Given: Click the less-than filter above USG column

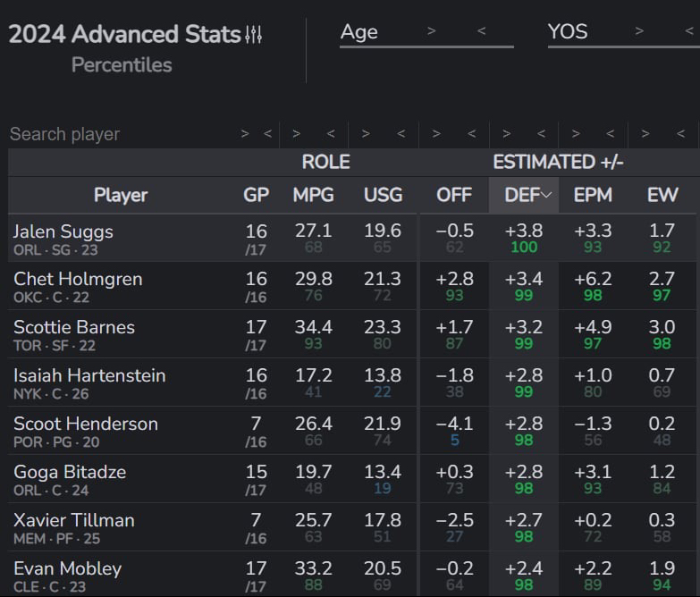Looking at the screenshot, I should tap(401, 134).
